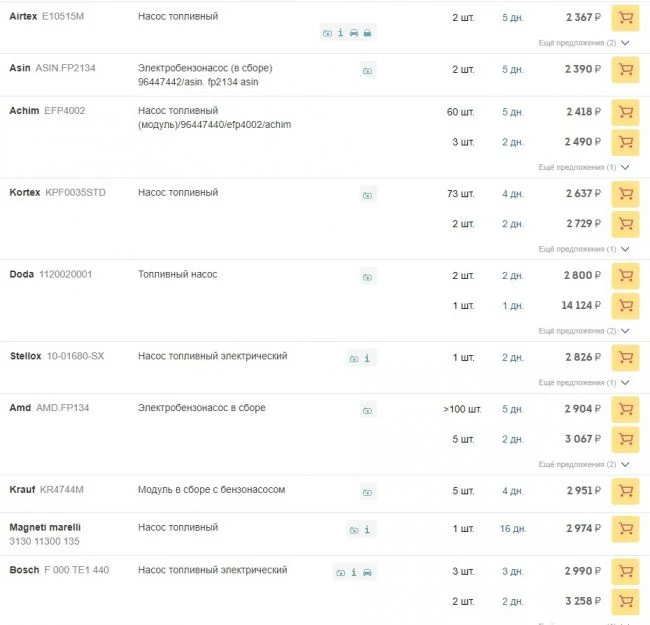
Task: View photo of Amd AMD.FP134 pump
Action: tap(367, 410)
